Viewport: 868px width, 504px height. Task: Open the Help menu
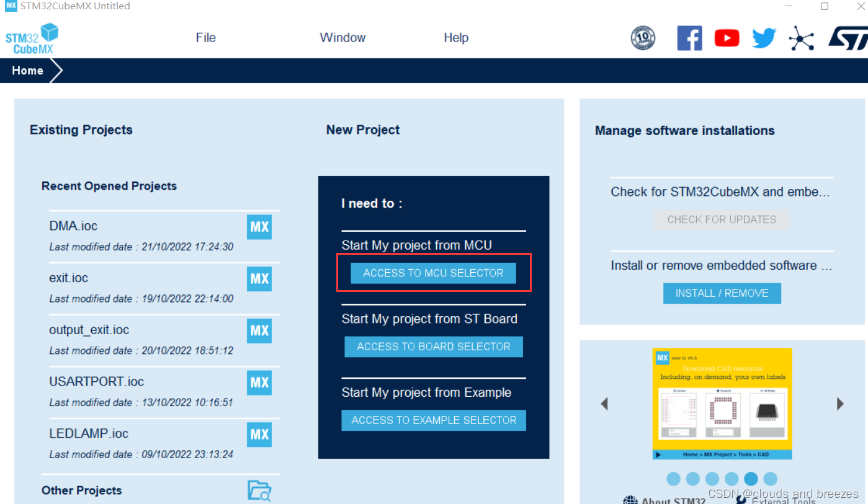(x=456, y=38)
